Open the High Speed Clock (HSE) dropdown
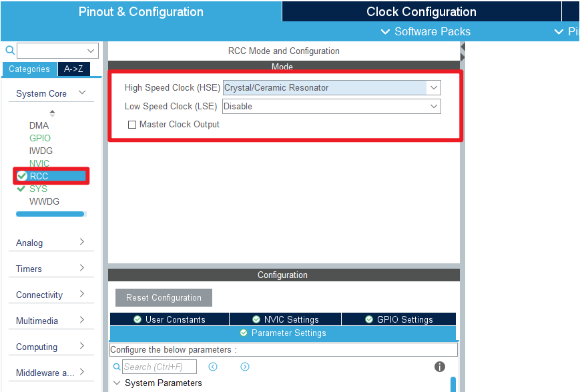Image resolution: width=580 pixels, height=392 pixels. [x=433, y=88]
